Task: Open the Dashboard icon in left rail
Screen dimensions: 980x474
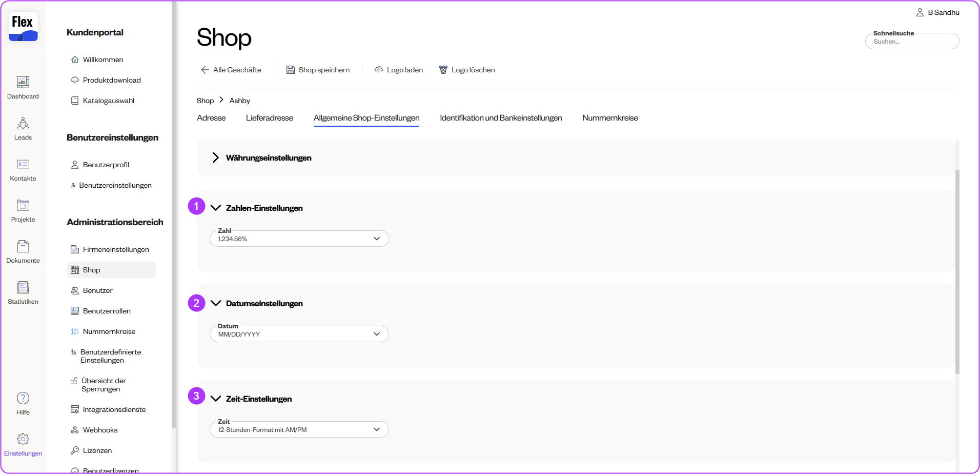Action: 23,83
